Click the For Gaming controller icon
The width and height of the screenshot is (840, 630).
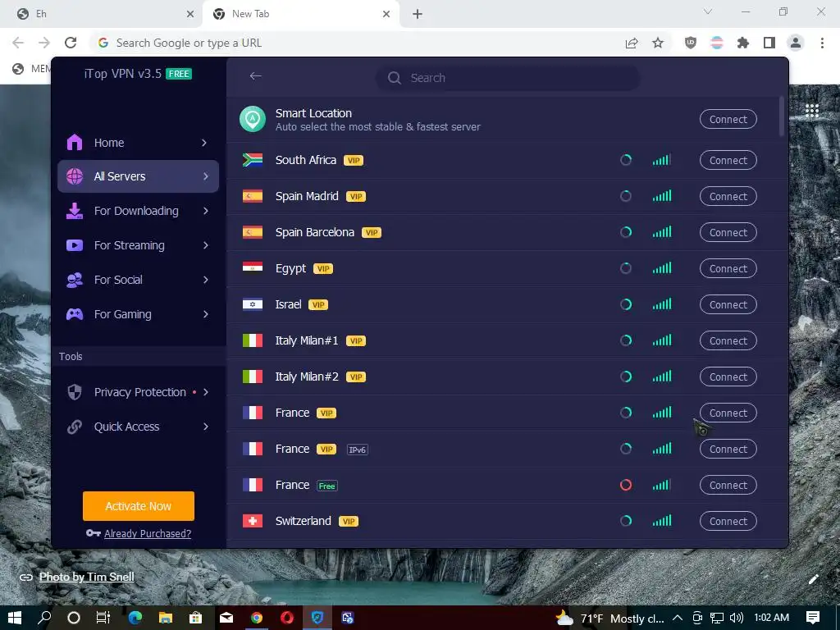click(x=75, y=314)
